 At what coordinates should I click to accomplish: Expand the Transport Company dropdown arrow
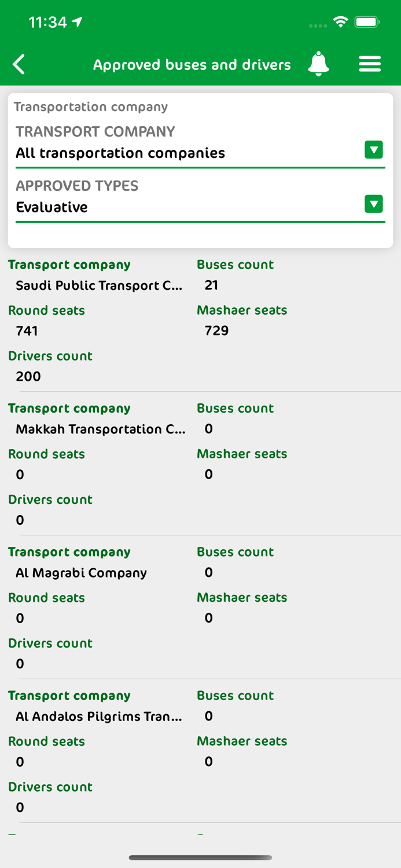point(373,150)
